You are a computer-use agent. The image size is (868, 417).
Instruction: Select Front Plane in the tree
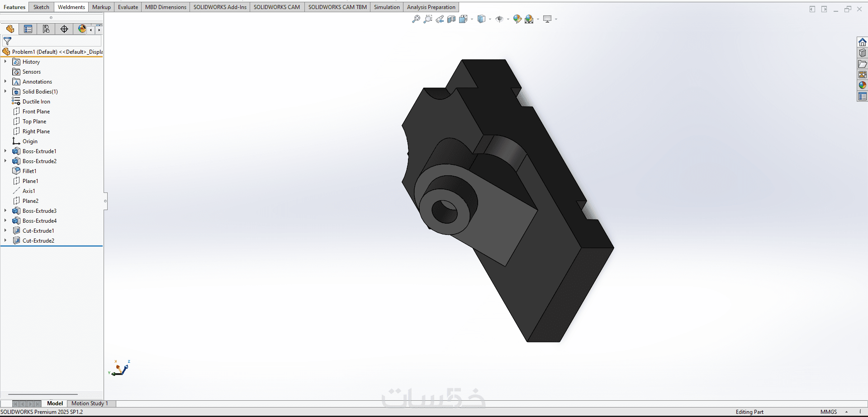coord(31,112)
